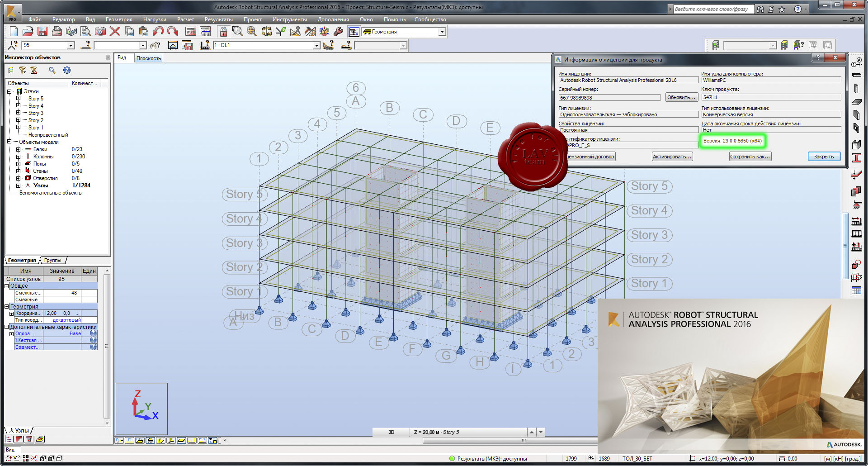
Task: Open the tables icon in the right toolbar
Action: point(856,290)
